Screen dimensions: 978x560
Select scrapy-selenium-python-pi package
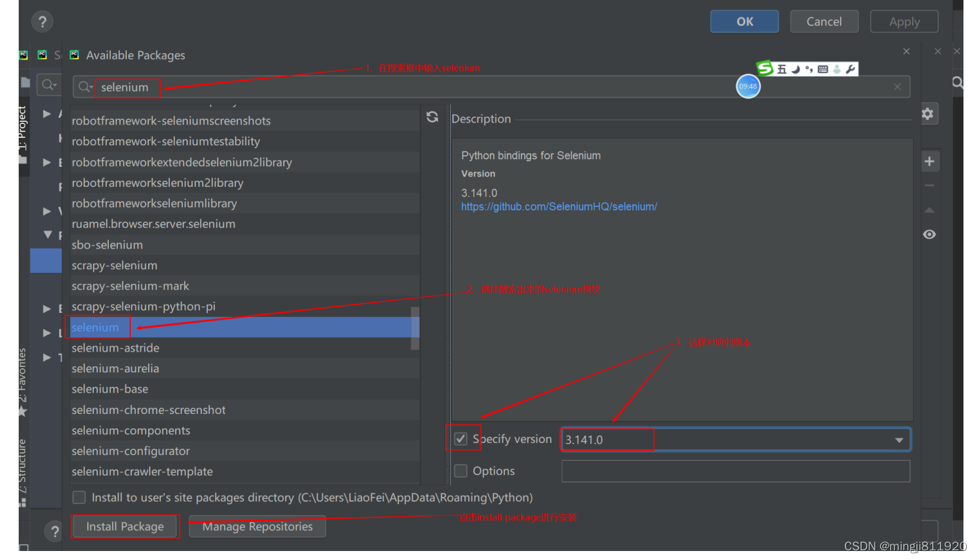click(240, 306)
